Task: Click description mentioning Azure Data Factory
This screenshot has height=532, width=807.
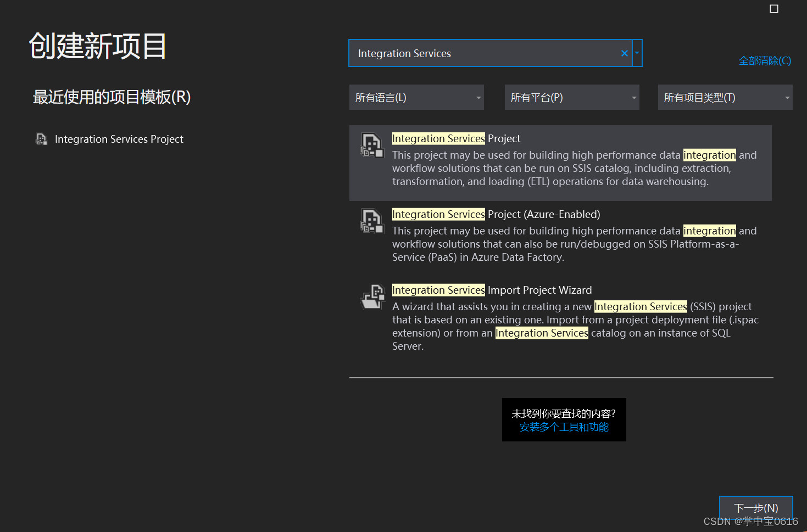Action: click(x=575, y=244)
